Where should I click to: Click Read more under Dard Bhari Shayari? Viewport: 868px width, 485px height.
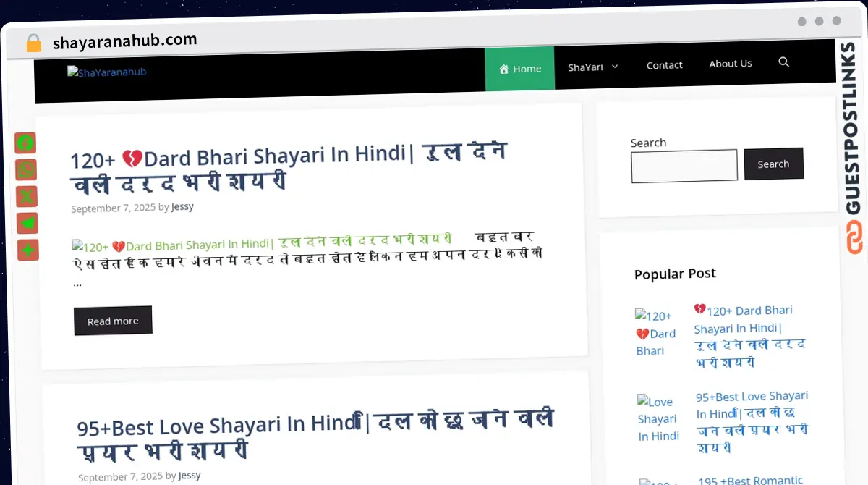click(113, 320)
